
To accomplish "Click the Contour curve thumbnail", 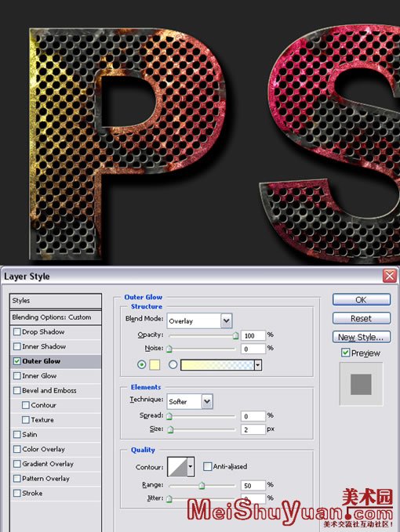I will tap(177, 467).
